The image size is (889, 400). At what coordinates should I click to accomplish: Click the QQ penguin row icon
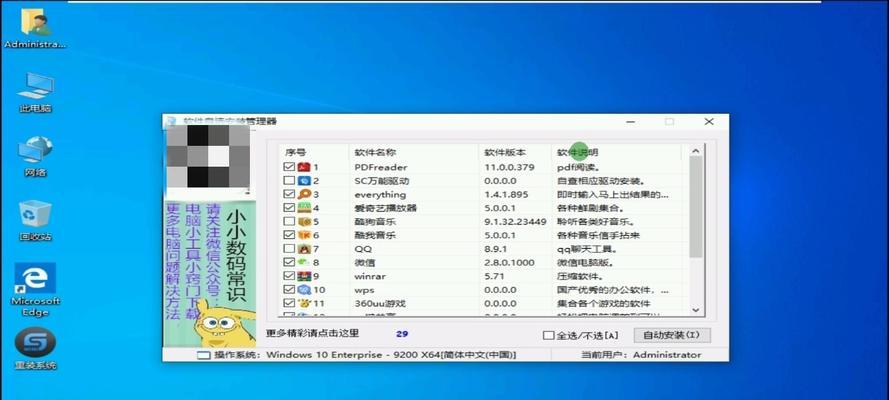pyautogui.click(x=304, y=249)
